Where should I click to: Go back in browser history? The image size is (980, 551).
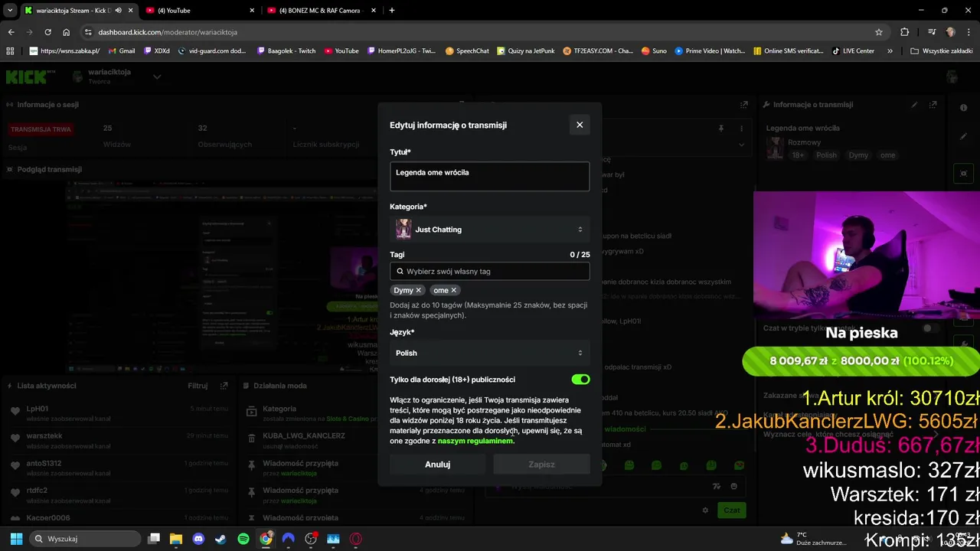(11, 32)
